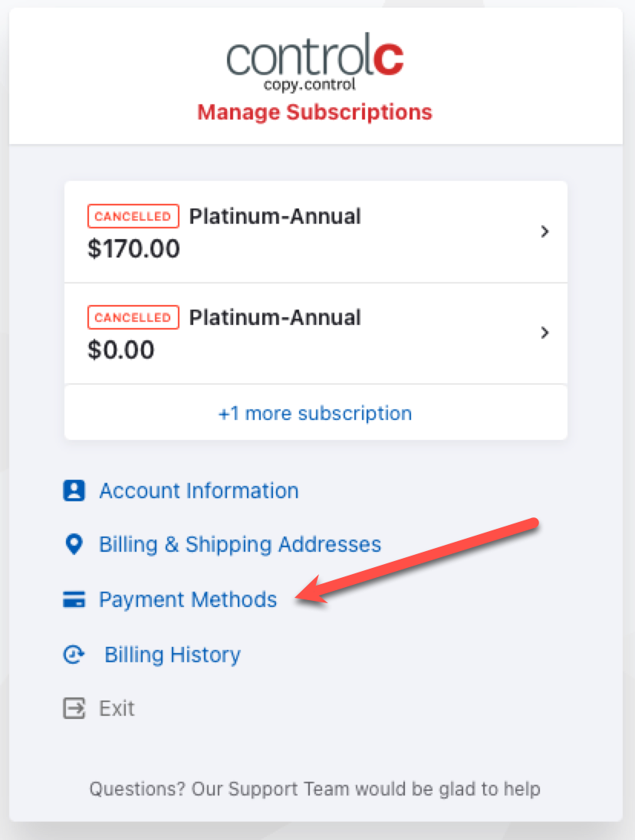
Task: Select the Exit option
Action: tap(117, 708)
